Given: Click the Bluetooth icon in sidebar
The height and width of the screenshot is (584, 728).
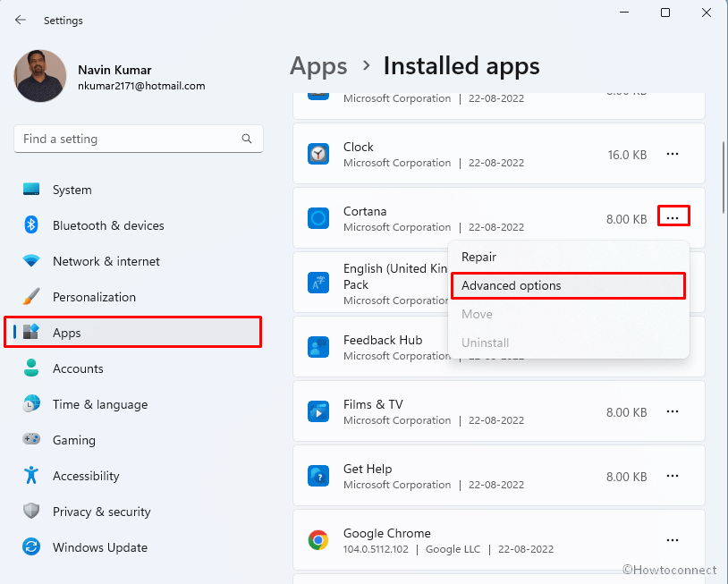Looking at the screenshot, I should click(x=31, y=225).
